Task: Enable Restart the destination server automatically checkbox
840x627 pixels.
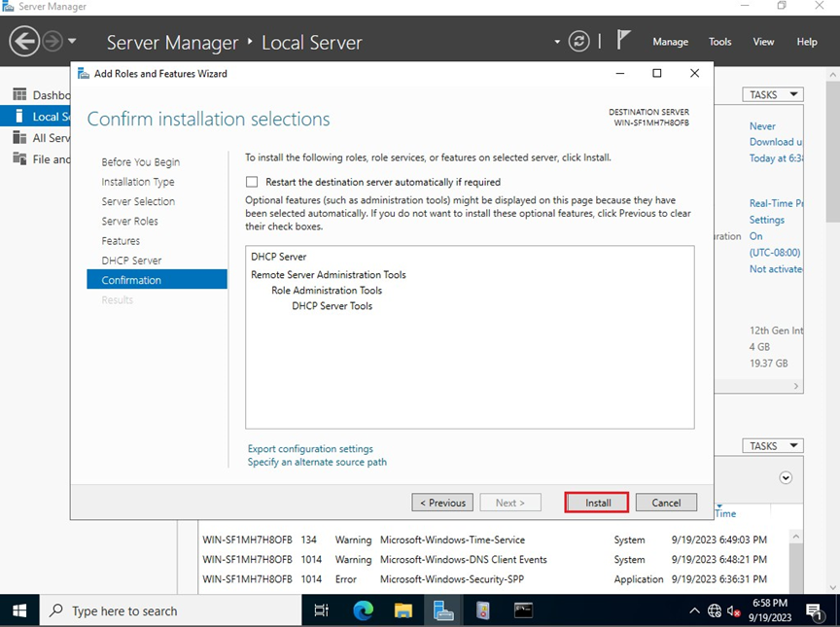Action: [x=252, y=182]
